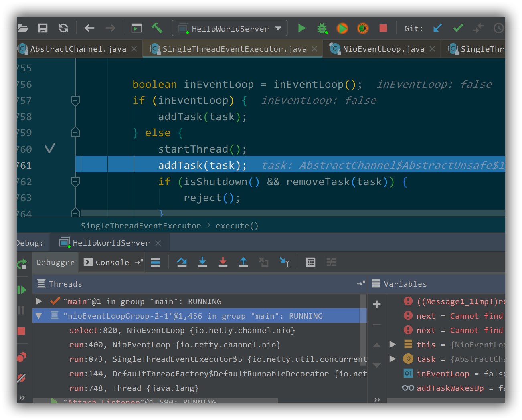
Task: Click the Synchronize refresh icon
Action: coord(63,28)
